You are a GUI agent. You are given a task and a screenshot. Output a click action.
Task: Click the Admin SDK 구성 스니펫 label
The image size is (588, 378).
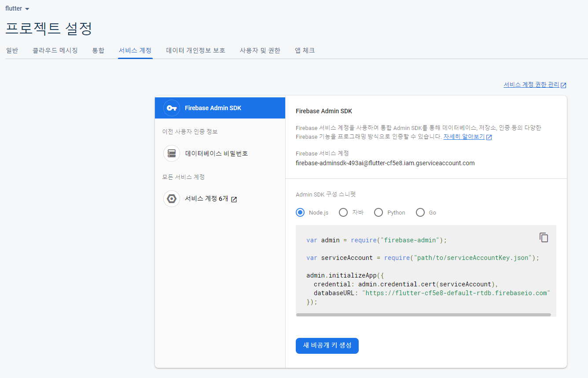point(326,194)
